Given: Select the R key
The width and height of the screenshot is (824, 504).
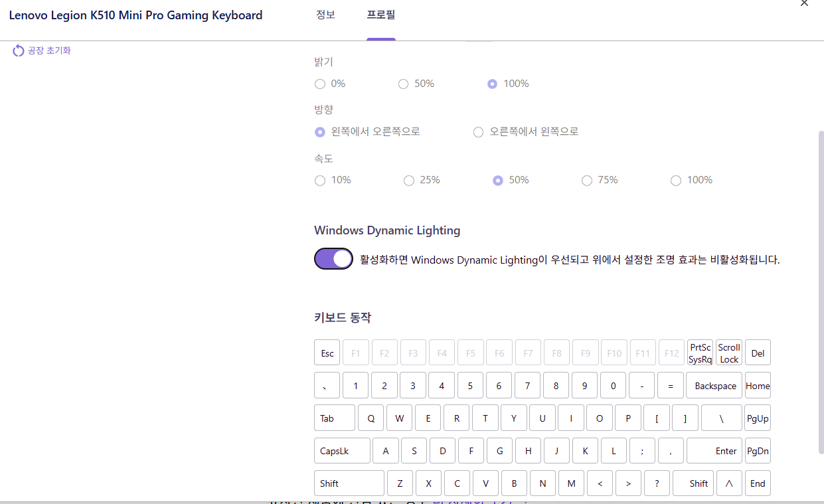Looking at the screenshot, I should [456, 418].
